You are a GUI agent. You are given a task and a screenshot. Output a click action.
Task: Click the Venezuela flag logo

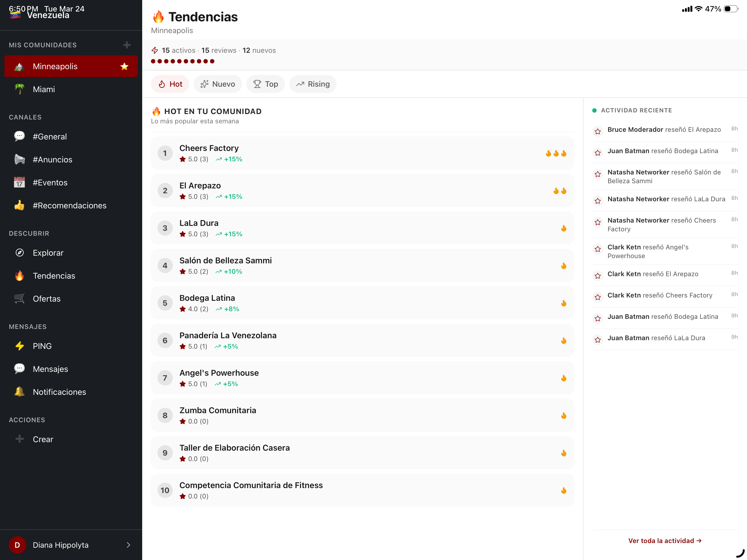click(x=15, y=15)
